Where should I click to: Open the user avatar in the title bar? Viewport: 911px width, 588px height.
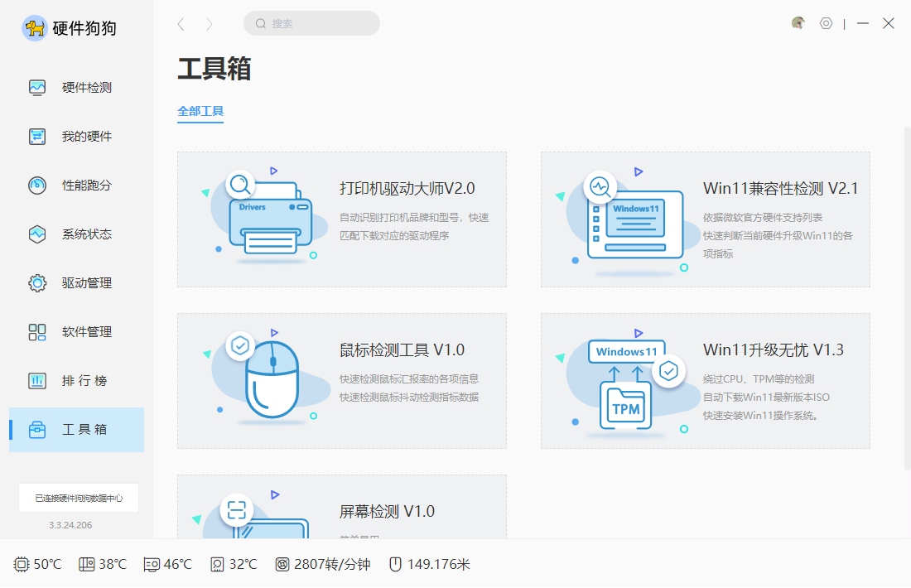click(798, 23)
